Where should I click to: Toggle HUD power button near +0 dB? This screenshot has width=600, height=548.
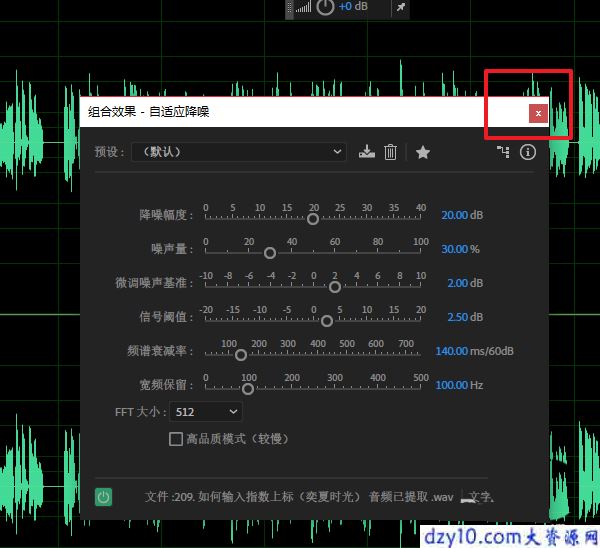point(325,7)
